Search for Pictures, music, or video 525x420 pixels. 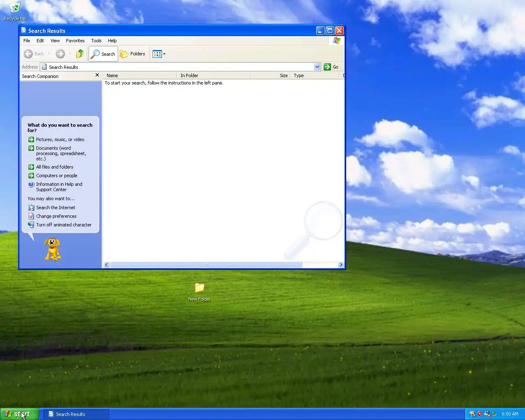click(x=56, y=139)
